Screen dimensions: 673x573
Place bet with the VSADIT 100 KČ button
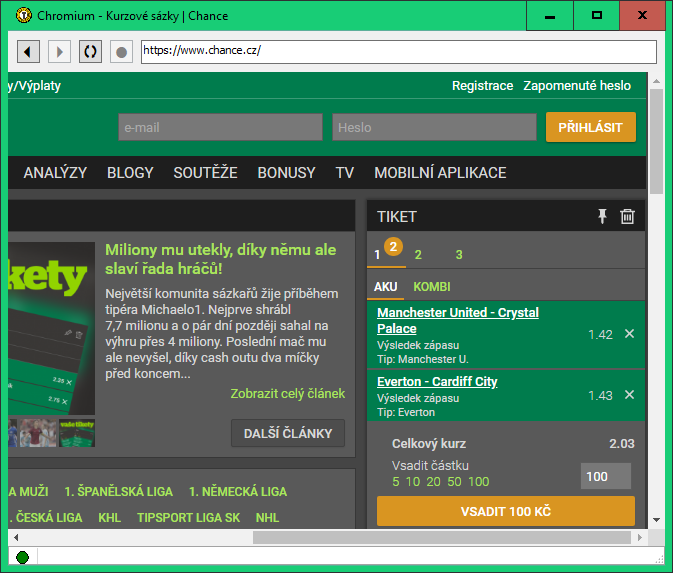pos(506,511)
